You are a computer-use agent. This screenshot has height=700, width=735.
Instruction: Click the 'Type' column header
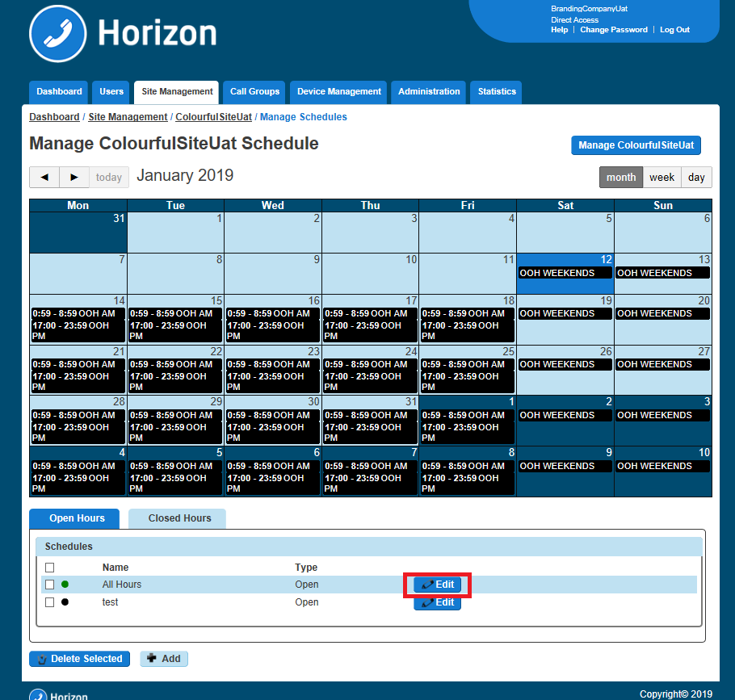(306, 568)
